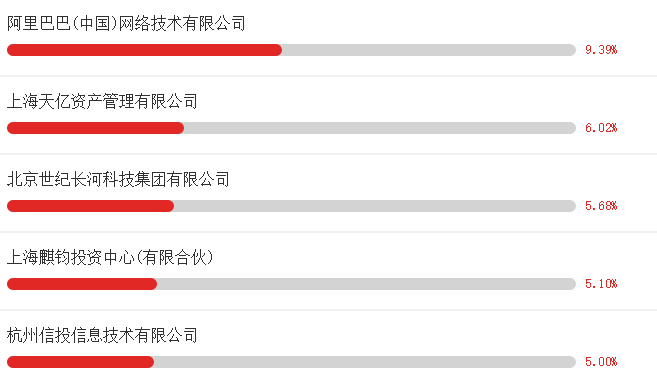
Task: Click the red filled bar for 阿里巴巴
Action: point(145,50)
